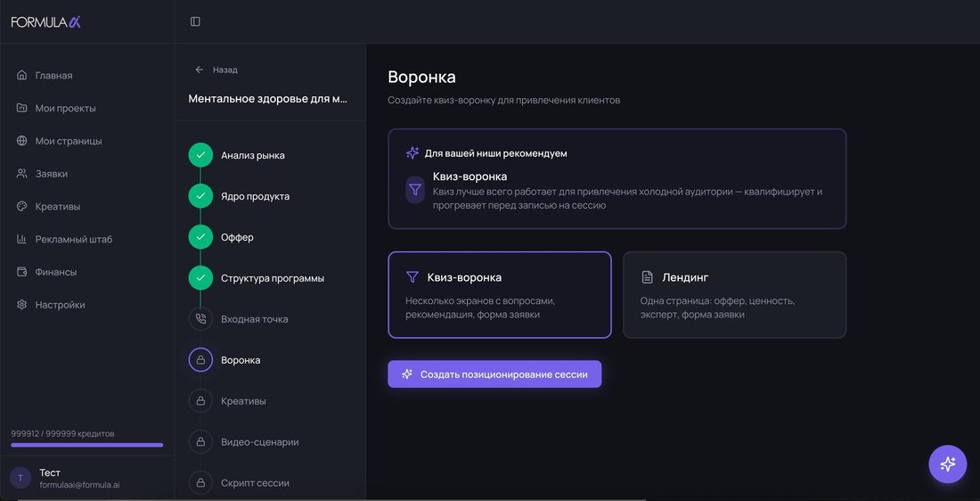Click green checkmark circle for Структура программы
Viewport: 980px width, 501px height.
click(200, 278)
